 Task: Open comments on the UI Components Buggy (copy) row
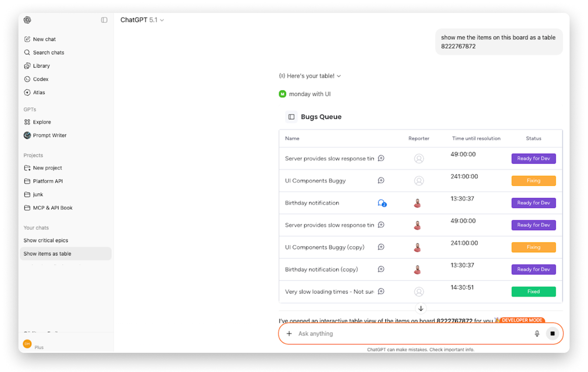[381, 247]
